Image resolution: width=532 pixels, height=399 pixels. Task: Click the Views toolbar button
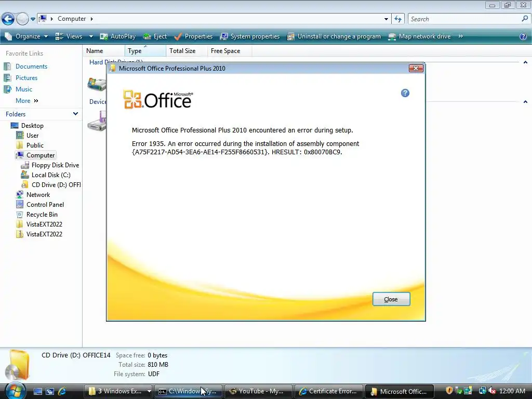(x=69, y=36)
